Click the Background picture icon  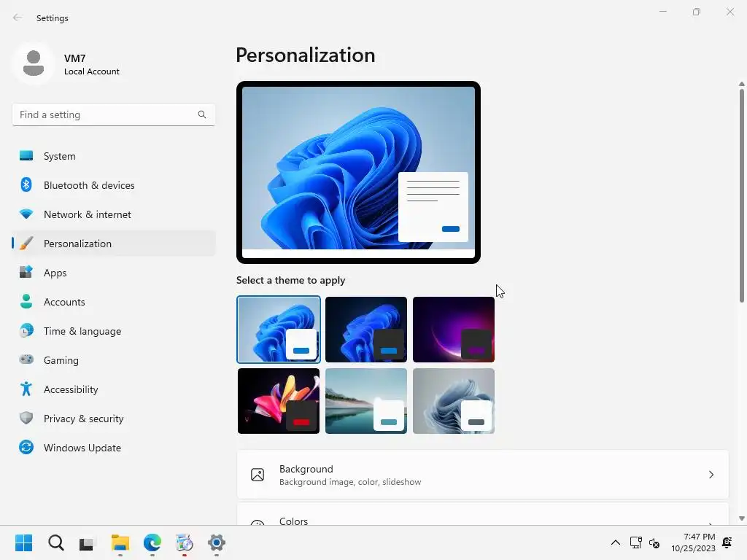[x=258, y=475]
